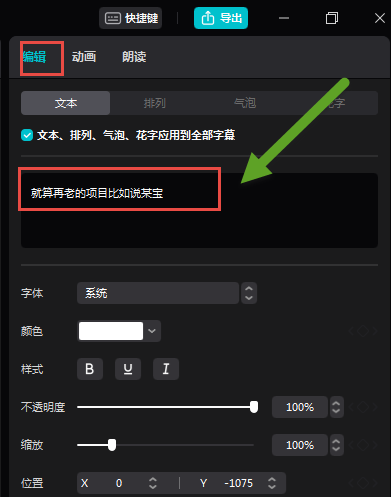
Task: Select the 排列 arrangement sub-tab
Action: tap(155, 103)
